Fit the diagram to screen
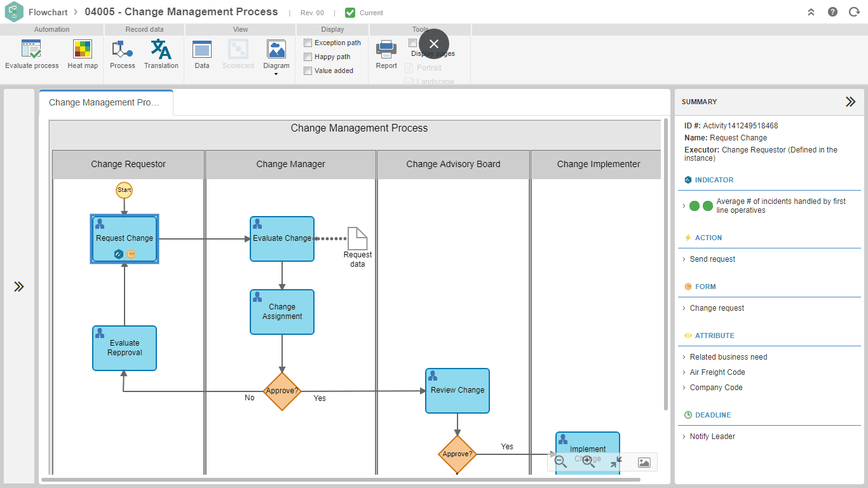 (x=616, y=463)
